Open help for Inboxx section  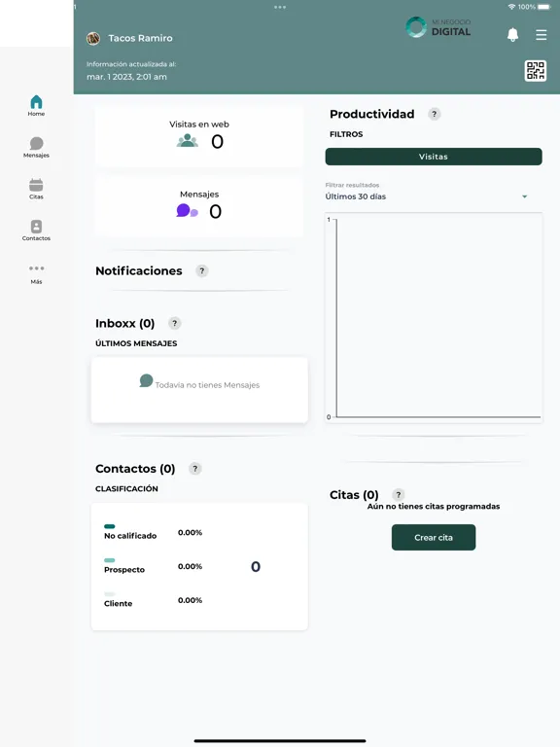coord(175,324)
